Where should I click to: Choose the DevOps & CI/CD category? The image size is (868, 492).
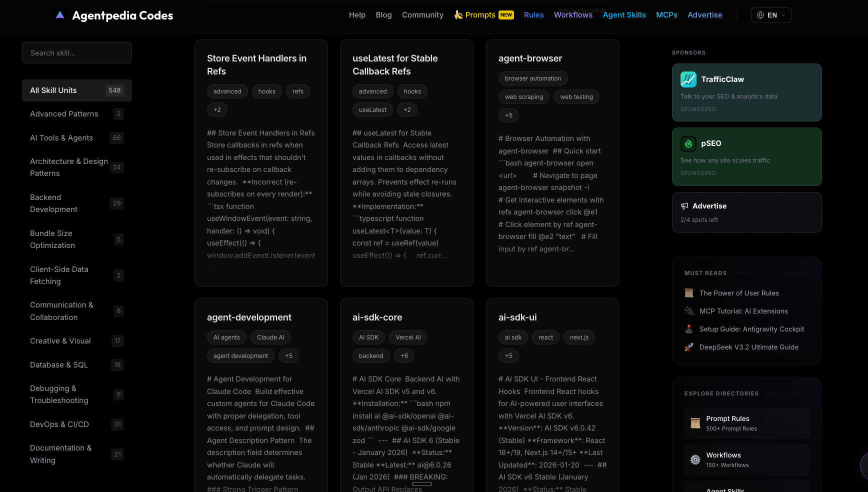pos(77,424)
